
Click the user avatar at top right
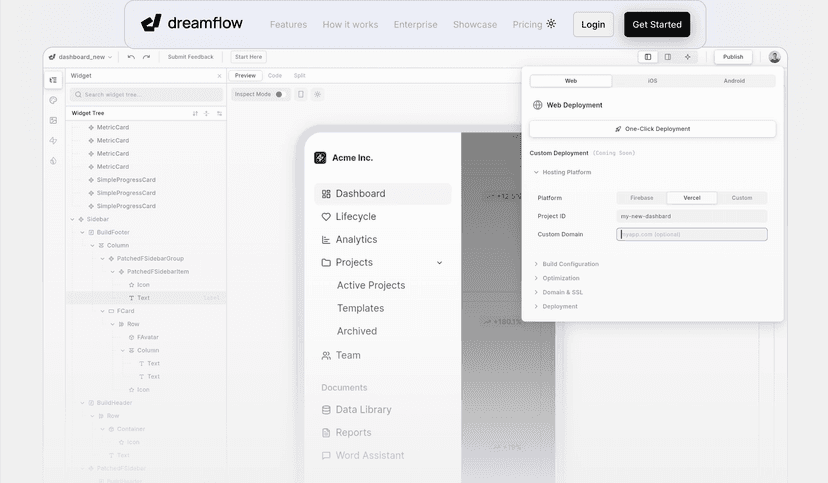click(774, 57)
